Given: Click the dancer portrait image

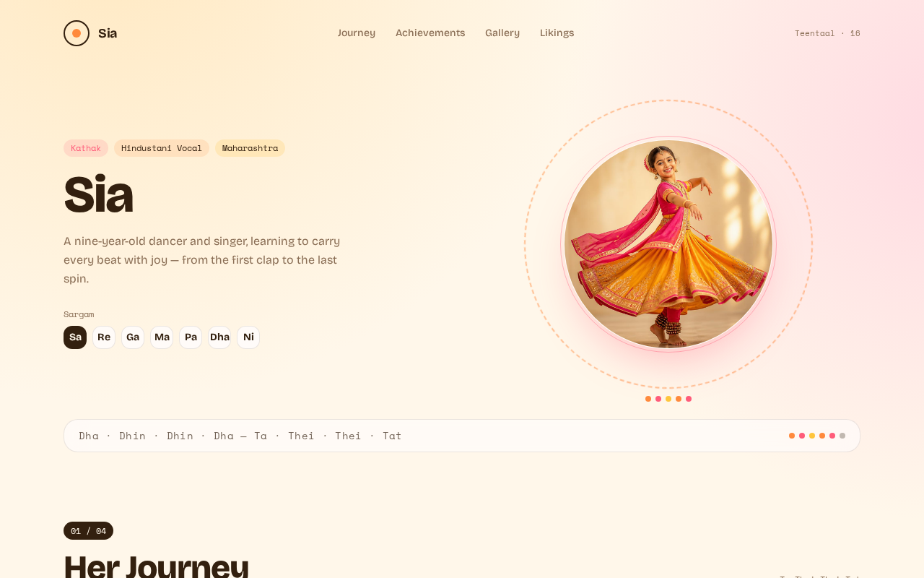Looking at the screenshot, I should 668,244.
